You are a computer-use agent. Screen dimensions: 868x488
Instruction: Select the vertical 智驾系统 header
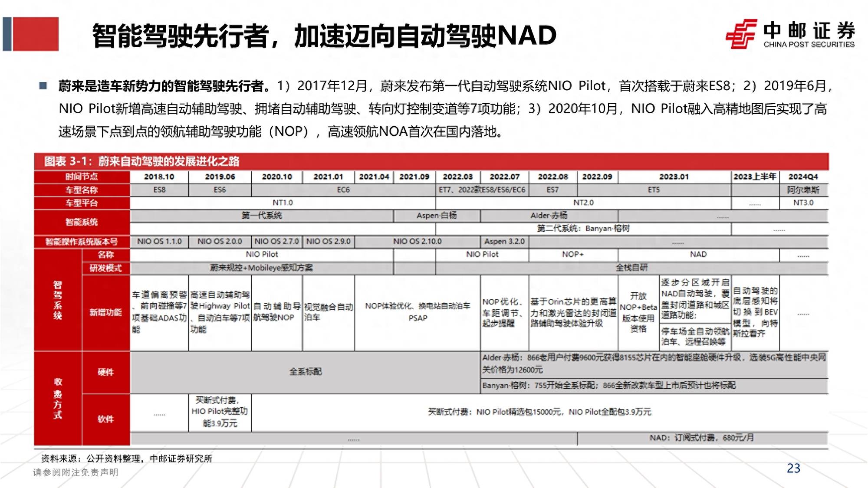pyautogui.click(x=58, y=300)
